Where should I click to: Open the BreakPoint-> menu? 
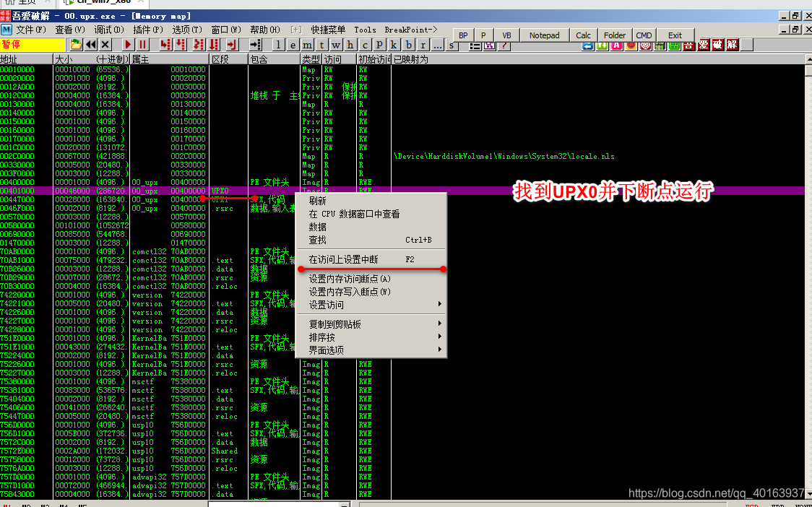coord(411,30)
